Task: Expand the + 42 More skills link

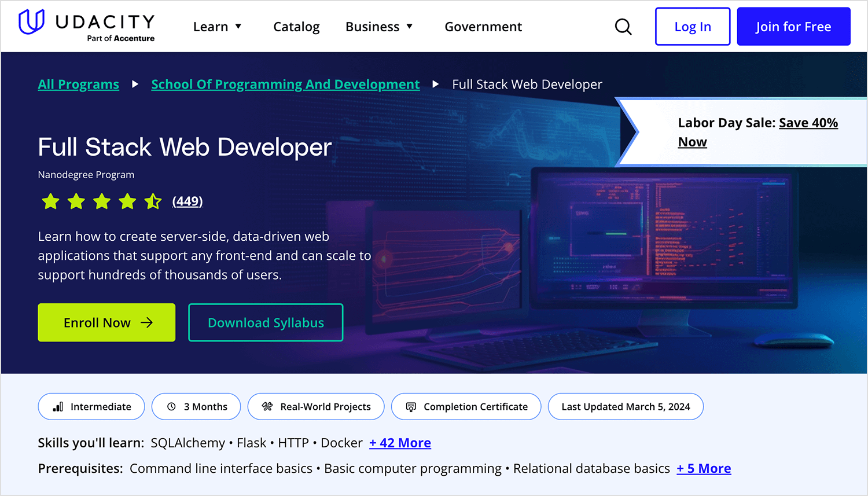Action: pos(400,443)
